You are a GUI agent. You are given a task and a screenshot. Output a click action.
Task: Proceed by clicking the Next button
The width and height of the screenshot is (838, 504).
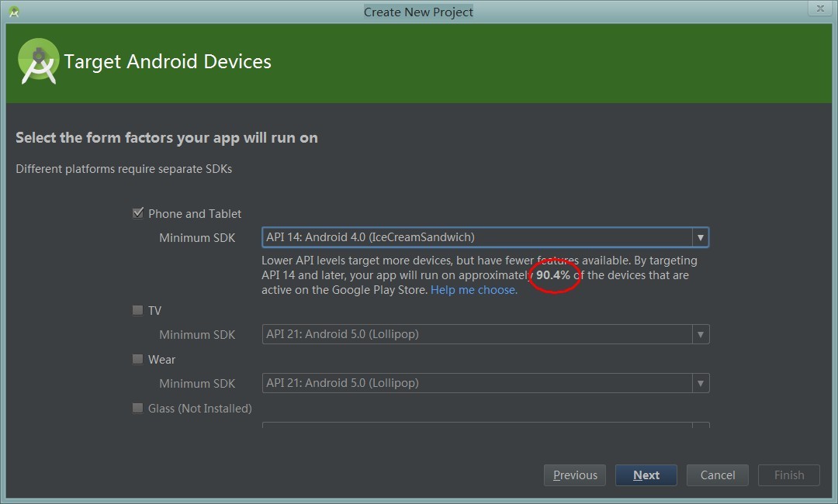click(x=646, y=475)
